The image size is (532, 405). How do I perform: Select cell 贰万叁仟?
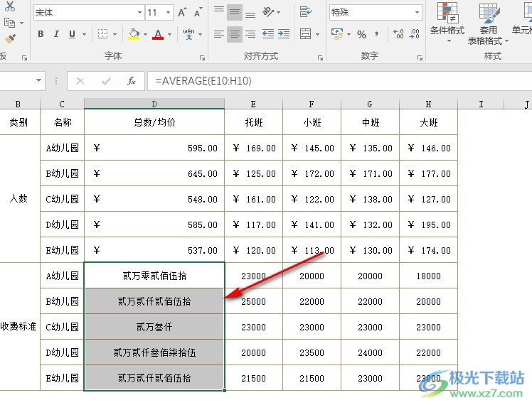[x=154, y=327]
